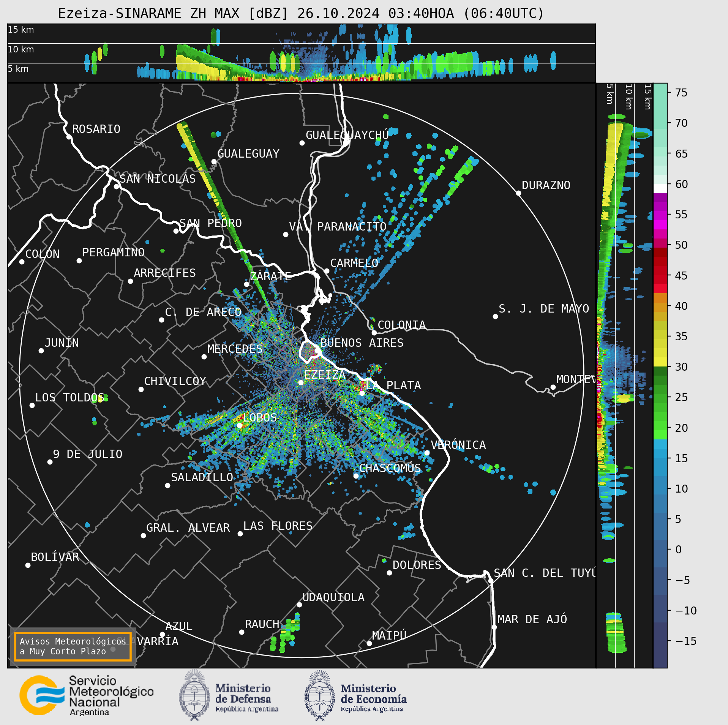Click the DURAZNO city label
Image resolution: width=728 pixels, height=725 pixels.
[546, 185]
